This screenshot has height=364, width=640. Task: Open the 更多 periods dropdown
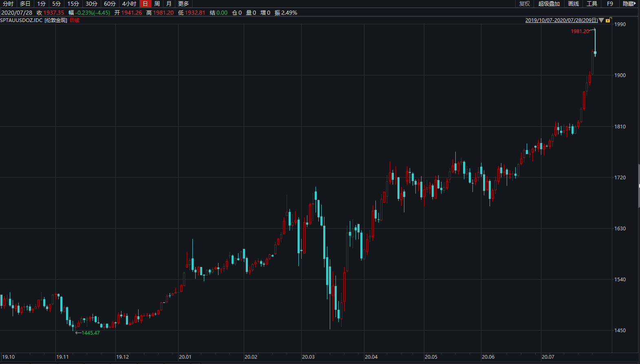[x=183, y=4]
